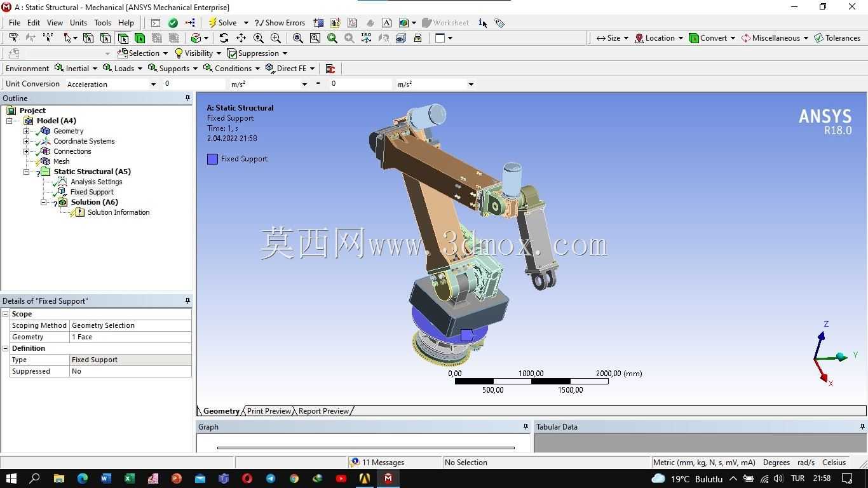Click the first unit conversion value field
868x488 pixels.
click(x=193, y=84)
